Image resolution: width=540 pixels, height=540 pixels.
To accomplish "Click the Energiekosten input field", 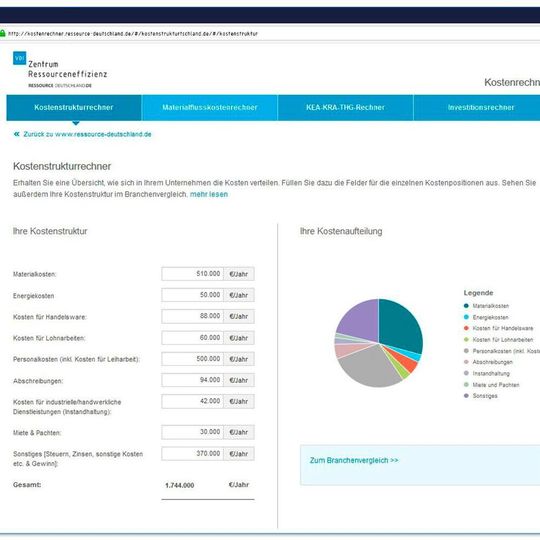I will [x=193, y=295].
